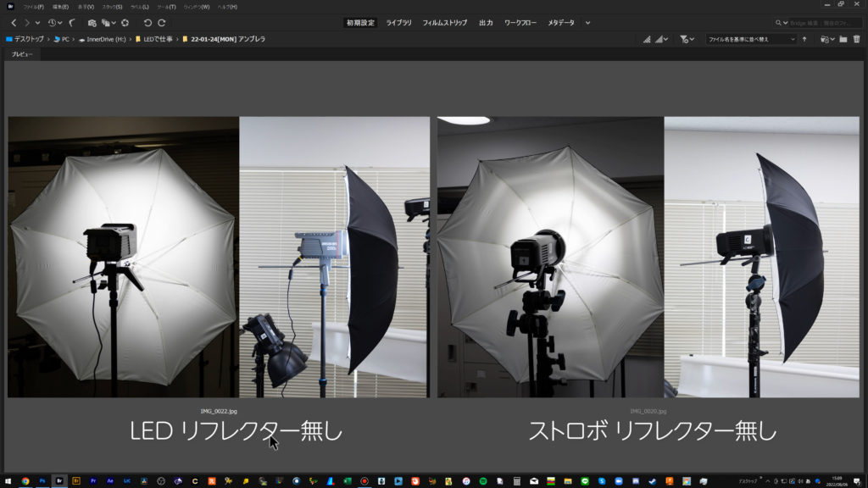This screenshot has width=868, height=488.
Task: Click the Go Back arrow
Action: 14,23
